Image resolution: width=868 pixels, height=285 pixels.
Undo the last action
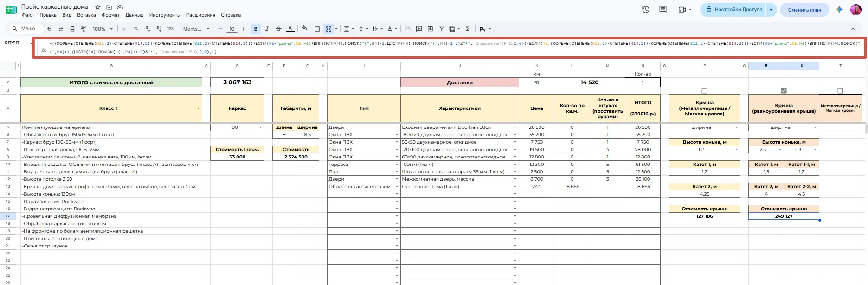49,29
